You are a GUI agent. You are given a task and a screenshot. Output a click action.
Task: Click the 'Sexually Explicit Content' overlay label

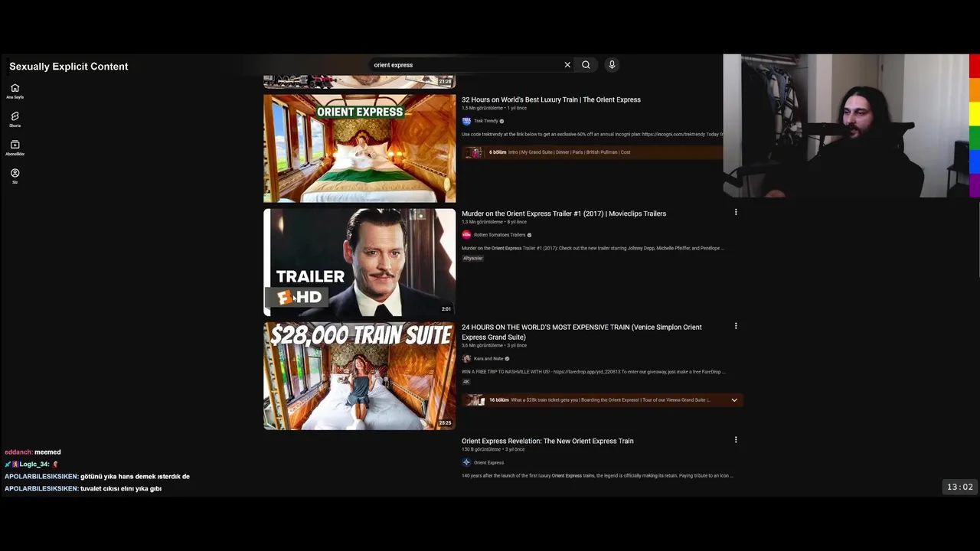pyautogui.click(x=69, y=67)
